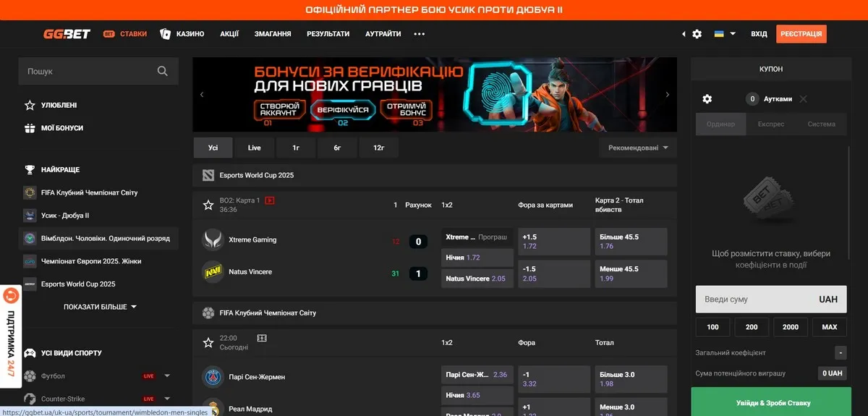
Task: Favorite the PSG vs Real Madrid match star
Action: coord(208,342)
